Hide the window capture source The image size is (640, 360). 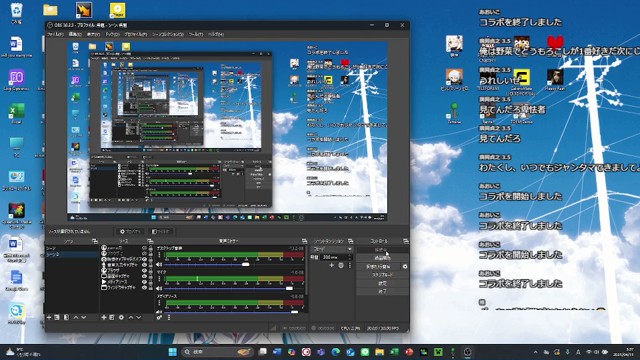(x=144, y=287)
